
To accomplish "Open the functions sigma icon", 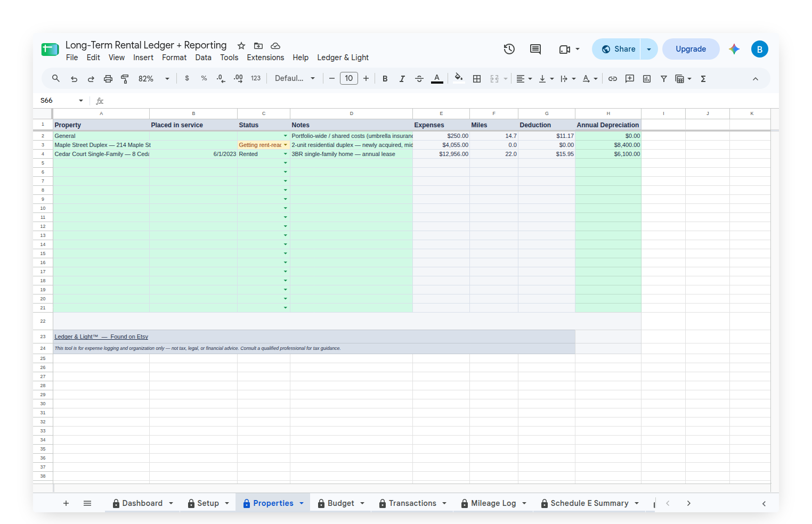I will click(703, 79).
